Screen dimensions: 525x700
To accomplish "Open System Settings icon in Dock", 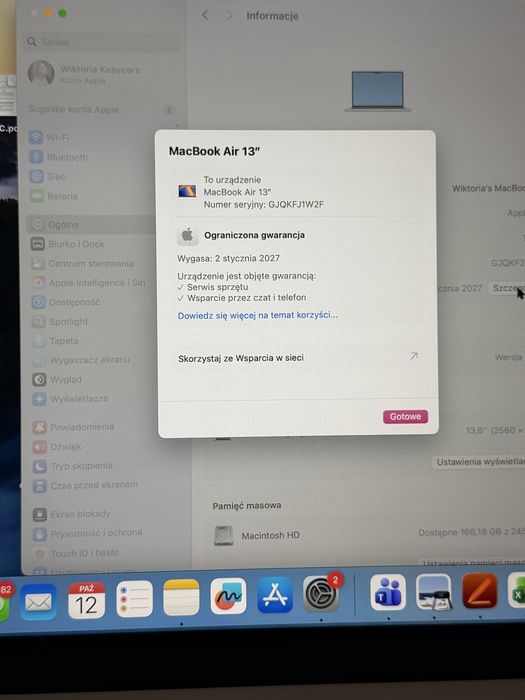I will point(321,594).
